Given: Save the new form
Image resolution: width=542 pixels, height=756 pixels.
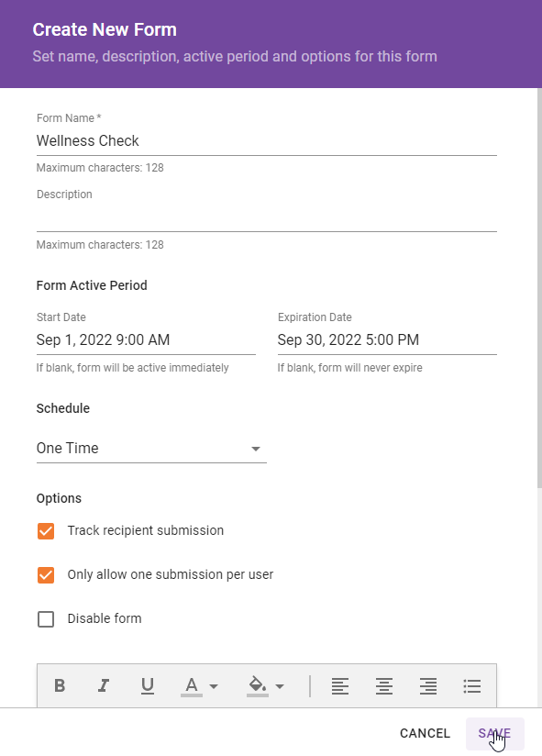Looking at the screenshot, I should 494,733.
